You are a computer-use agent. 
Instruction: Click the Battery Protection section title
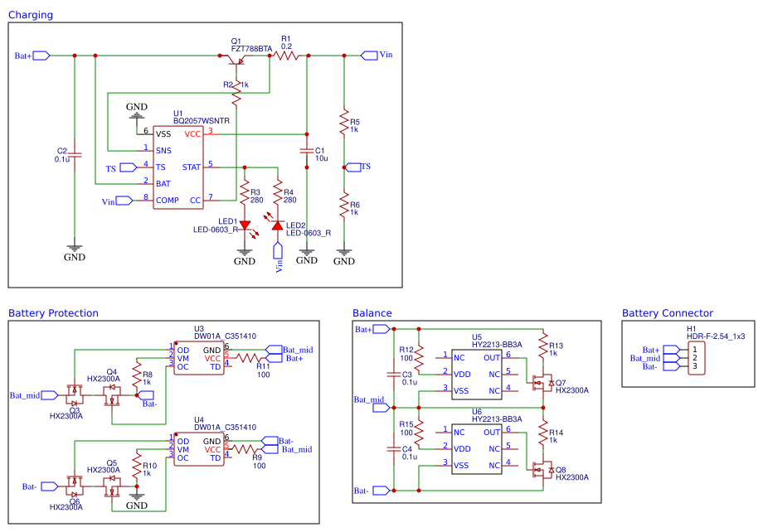click(54, 313)
